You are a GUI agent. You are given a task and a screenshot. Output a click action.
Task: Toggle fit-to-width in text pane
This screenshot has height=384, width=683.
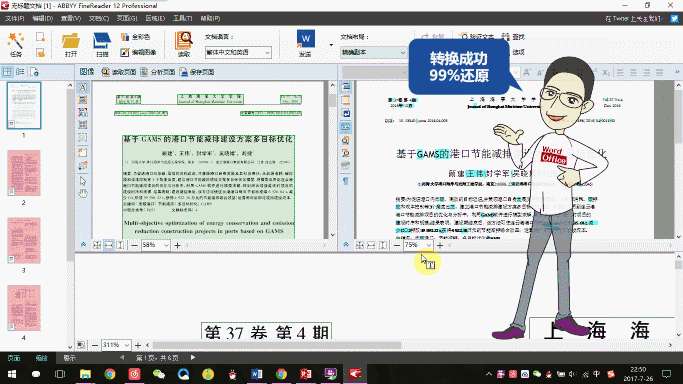(371, 246)
